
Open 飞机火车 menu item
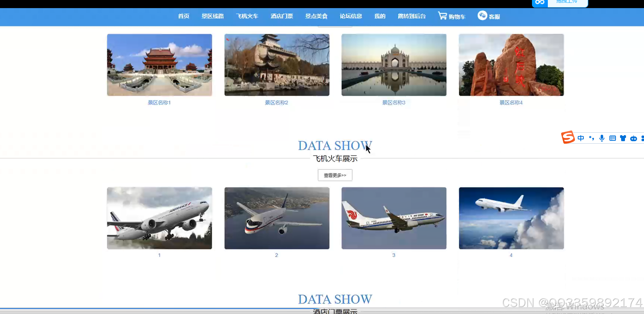[247, 16]
